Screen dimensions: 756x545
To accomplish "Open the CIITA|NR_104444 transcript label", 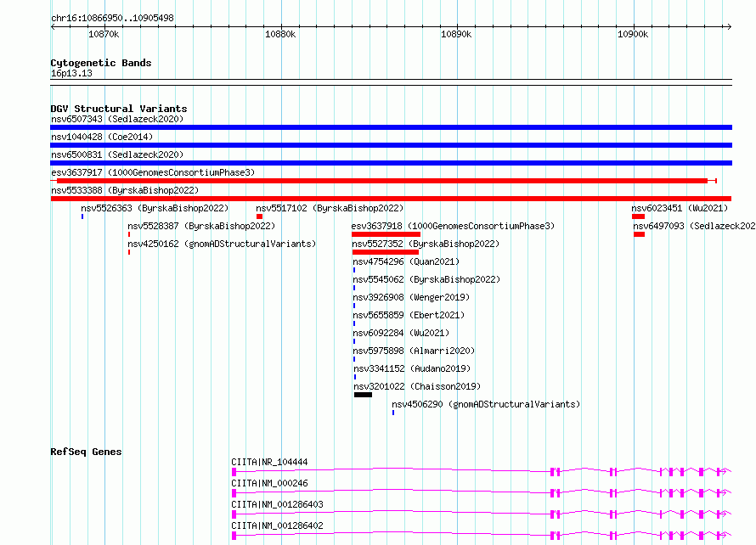I will coord(269,462).
